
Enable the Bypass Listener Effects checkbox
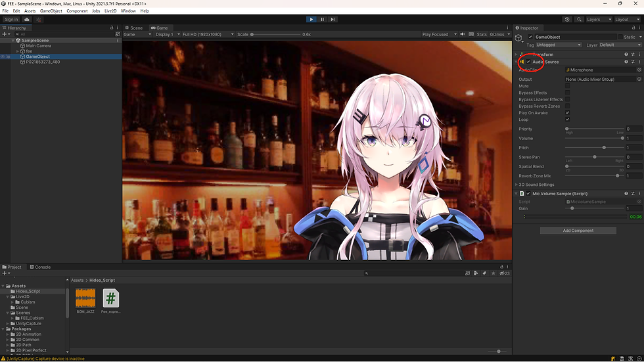567,99
